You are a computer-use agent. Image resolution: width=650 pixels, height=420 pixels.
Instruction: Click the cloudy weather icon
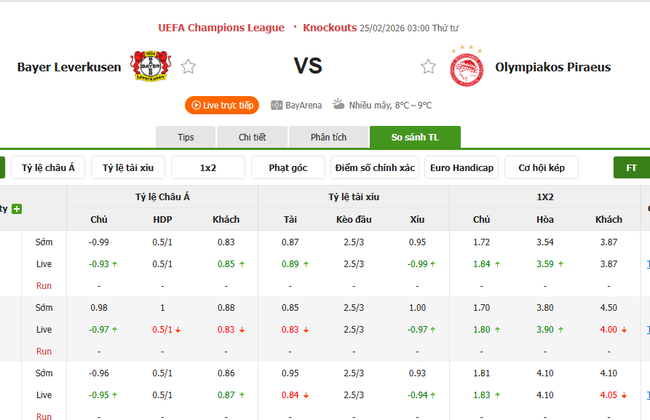point(339,104)
